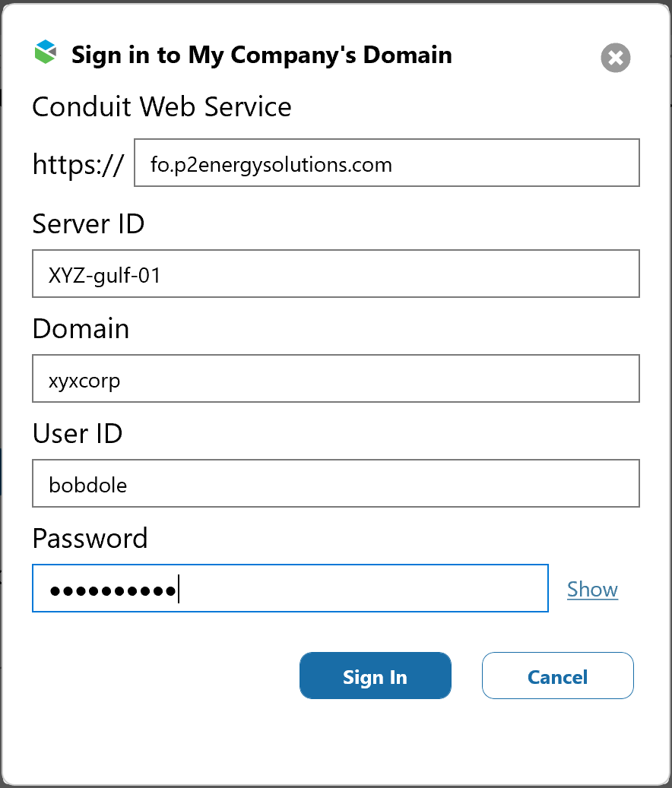Click the masked password dots
Viewport: 672px width, 788px height.
[x=112, y=589]
